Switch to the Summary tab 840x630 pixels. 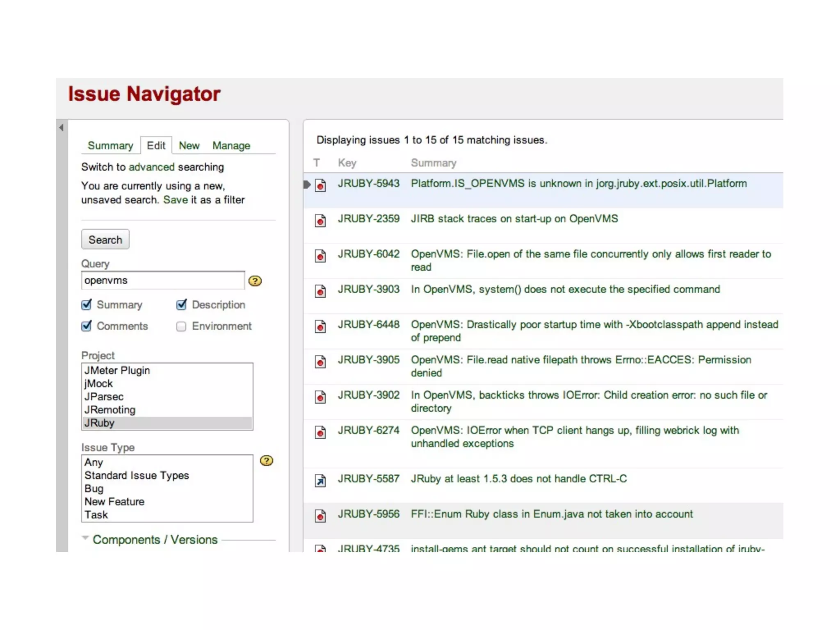point(110,146)
